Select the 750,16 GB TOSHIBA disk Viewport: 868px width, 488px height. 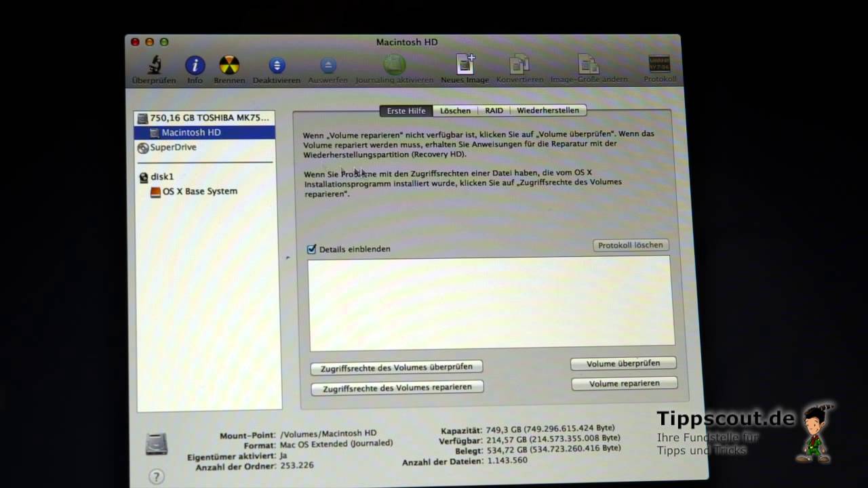(x=204, y=118)
